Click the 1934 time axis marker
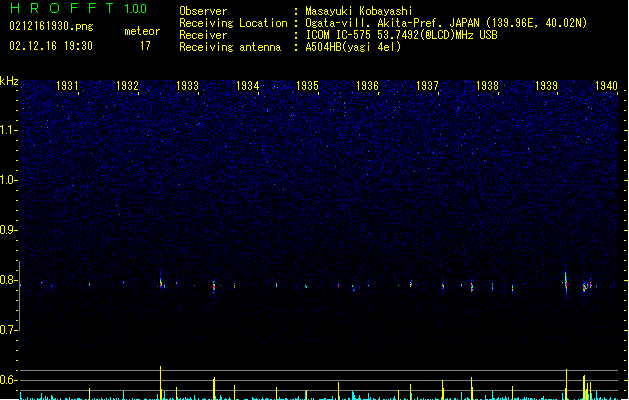 tap(248, 86)
